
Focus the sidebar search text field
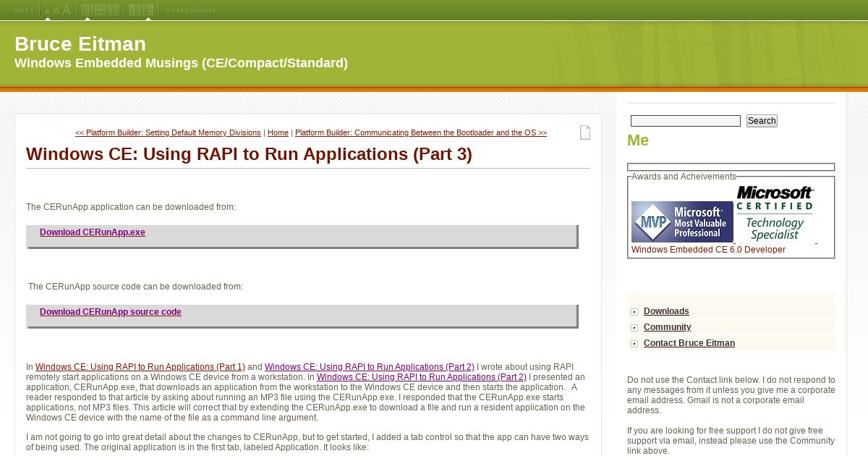tap(686, 121)
